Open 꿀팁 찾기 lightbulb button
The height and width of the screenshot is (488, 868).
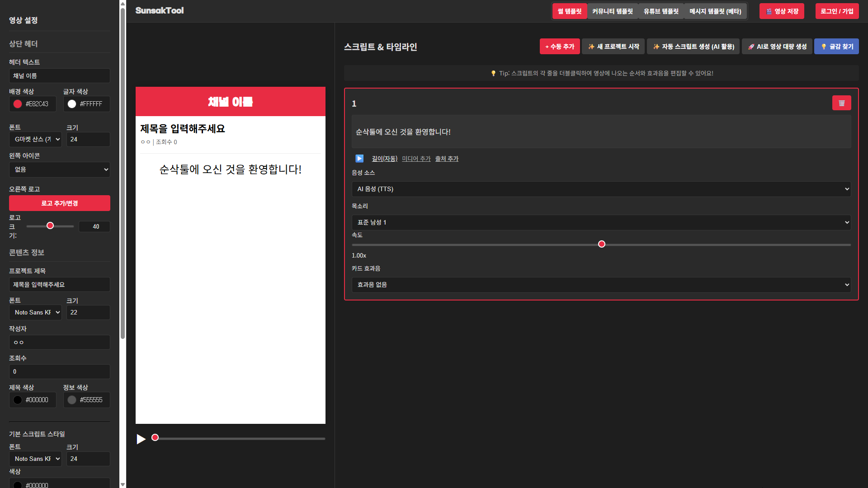tap(836, 47)
